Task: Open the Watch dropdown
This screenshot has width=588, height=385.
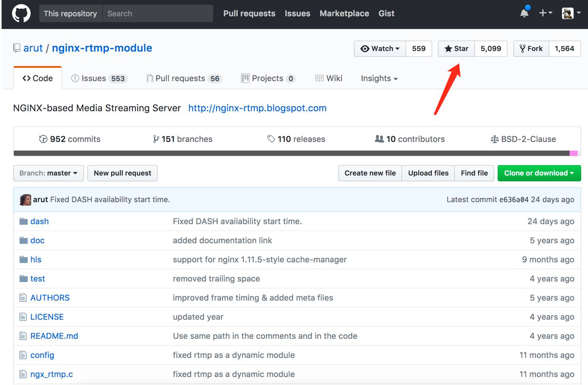Action: 380,49
